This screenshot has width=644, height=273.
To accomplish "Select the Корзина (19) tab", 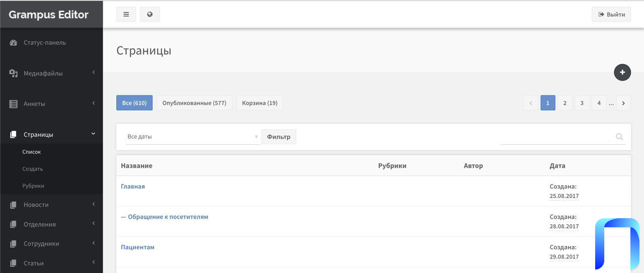I will coord(260,103).
